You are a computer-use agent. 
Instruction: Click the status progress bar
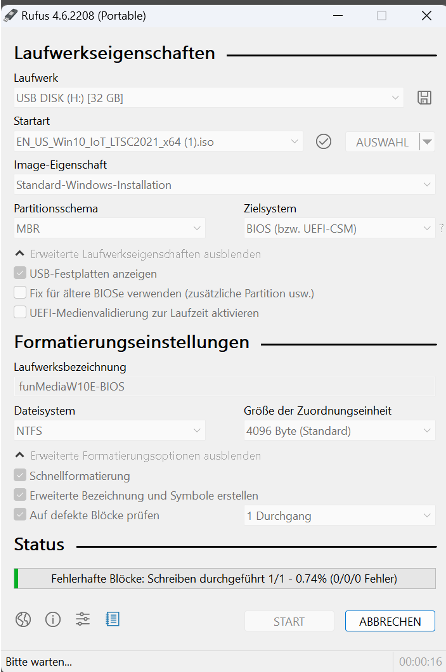pos(225,579)
